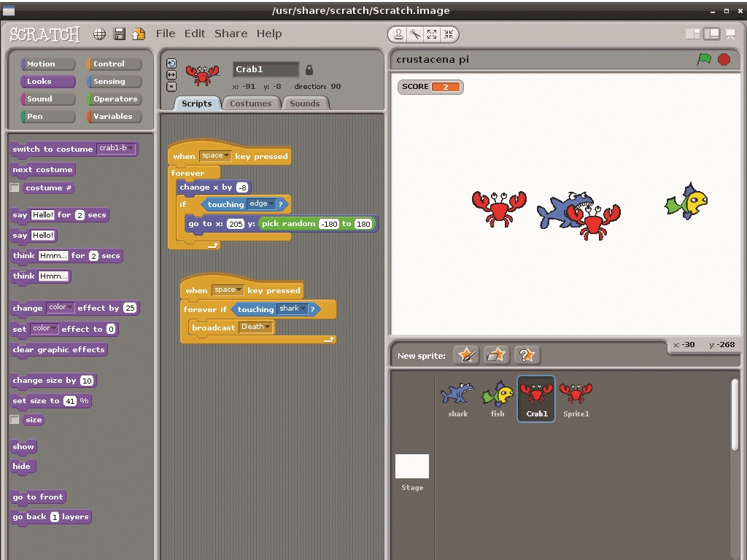
Task: Select the Sensing block category
Action: tap(115, 82)
